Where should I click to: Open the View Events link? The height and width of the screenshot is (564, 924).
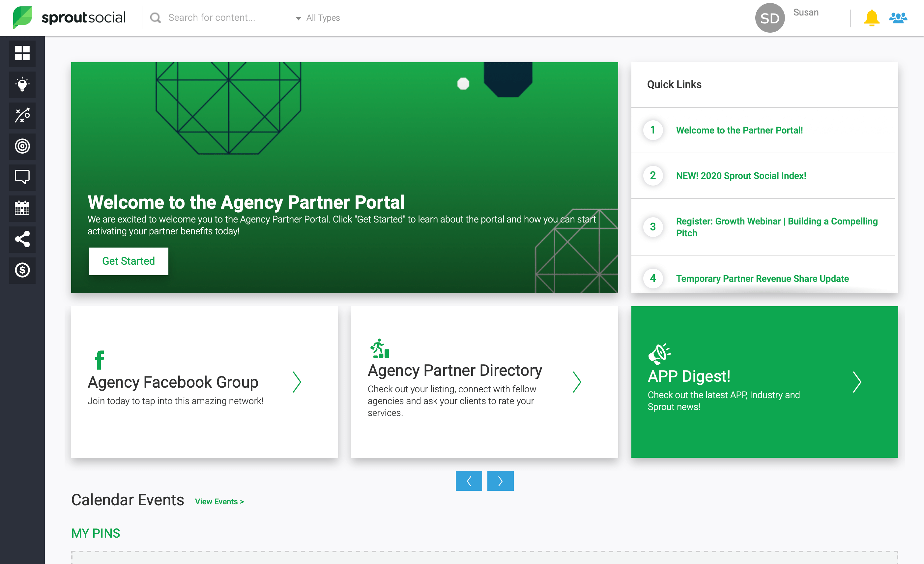click(219, 501)
